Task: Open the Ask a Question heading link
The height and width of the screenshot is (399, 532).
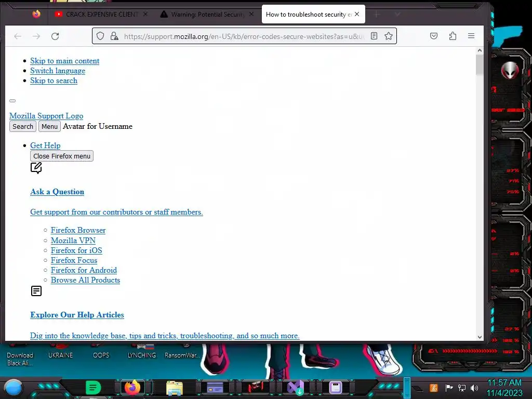Action: [57, 192]
